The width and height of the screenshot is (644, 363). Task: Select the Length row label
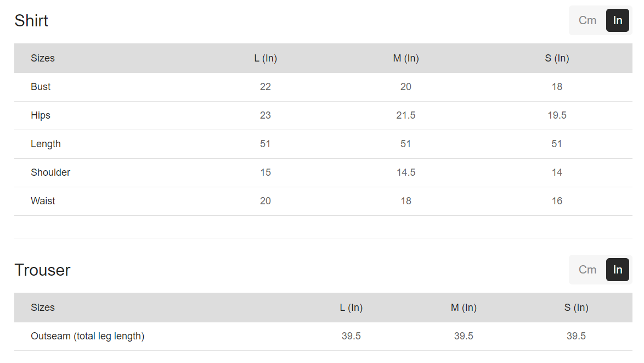coord(46,144)
